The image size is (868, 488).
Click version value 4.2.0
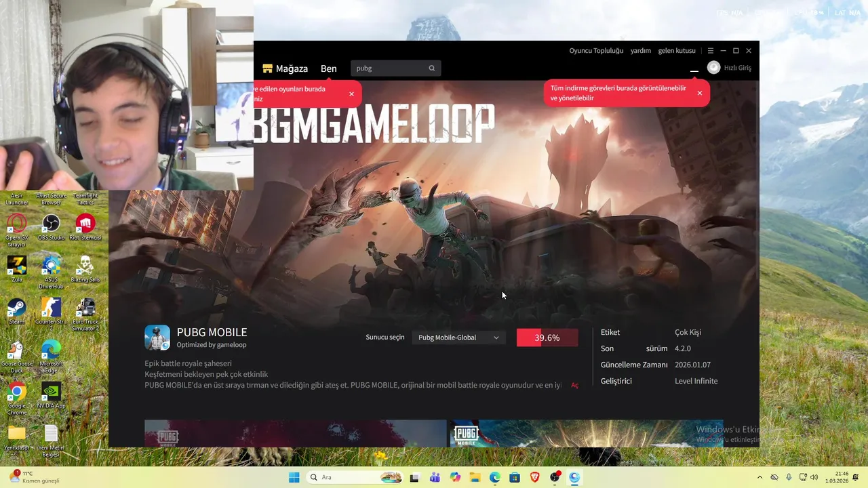pos(682,348)
